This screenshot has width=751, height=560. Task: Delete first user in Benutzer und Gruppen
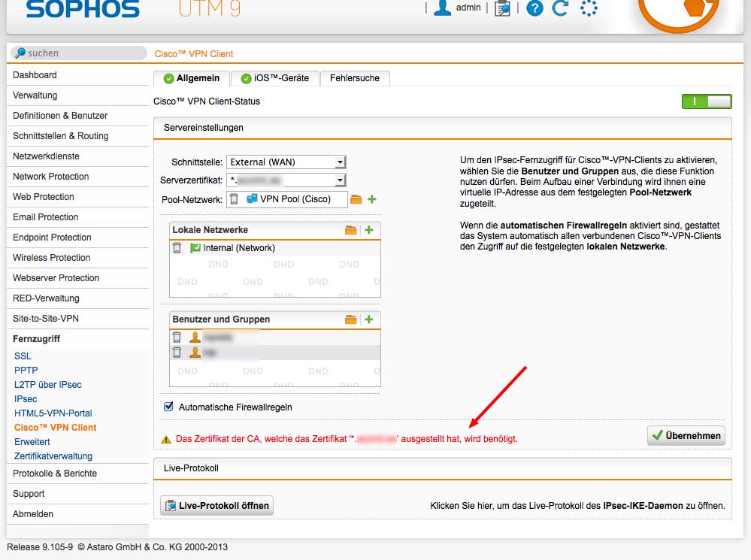pos(177,338)
